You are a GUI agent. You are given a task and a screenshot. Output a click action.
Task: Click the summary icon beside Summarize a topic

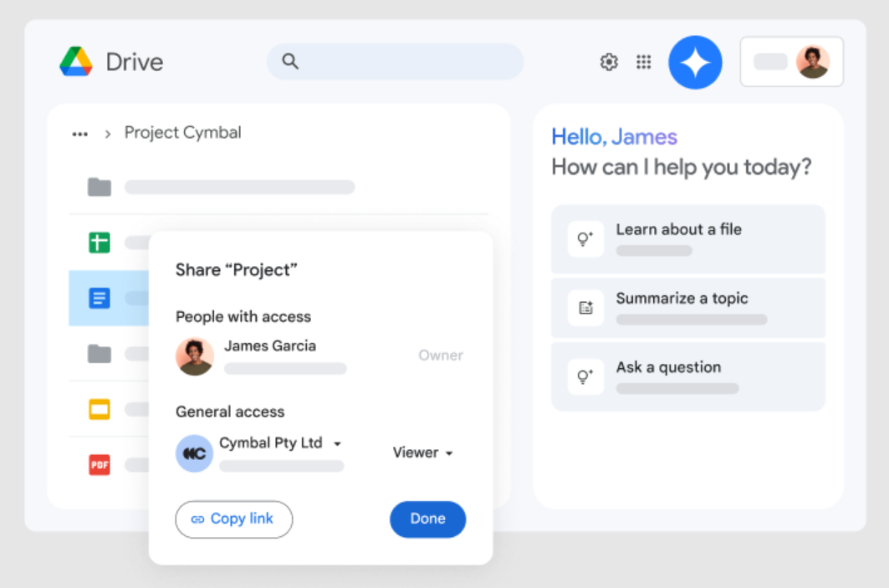(585, 308)
